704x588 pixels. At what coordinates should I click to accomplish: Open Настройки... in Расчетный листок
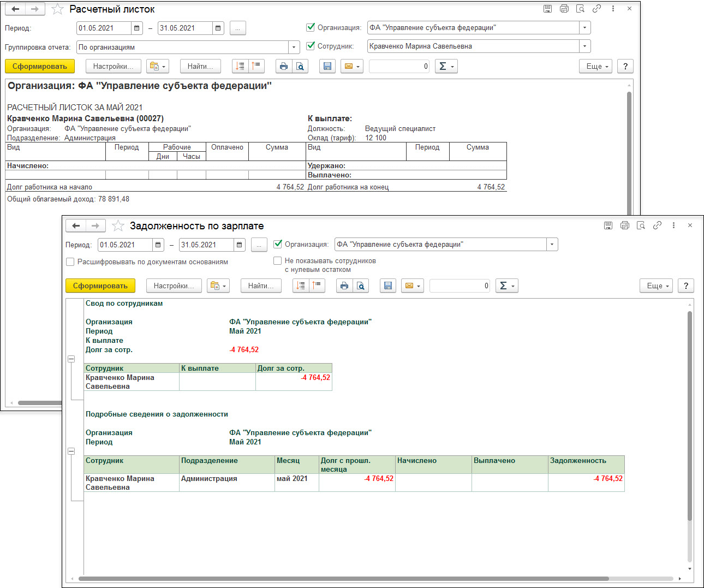[114, 66]
